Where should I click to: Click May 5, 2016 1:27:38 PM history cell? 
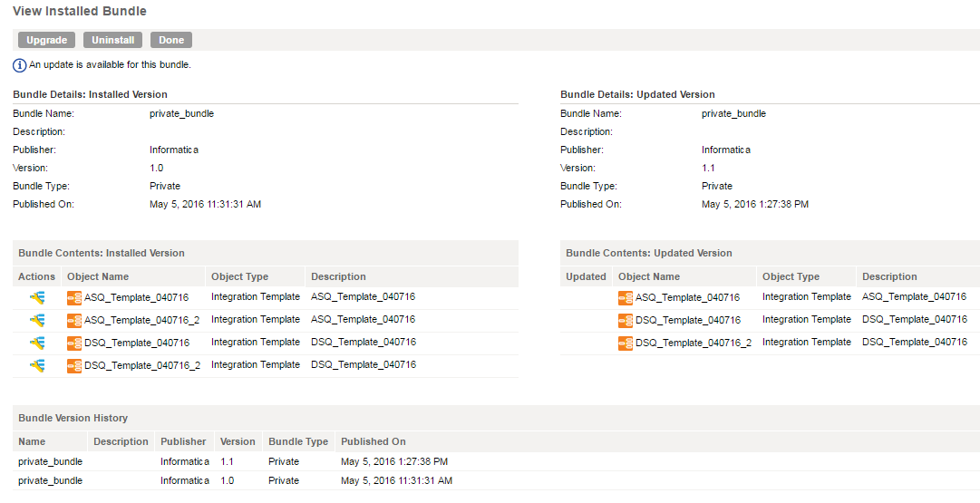(394, 461)
